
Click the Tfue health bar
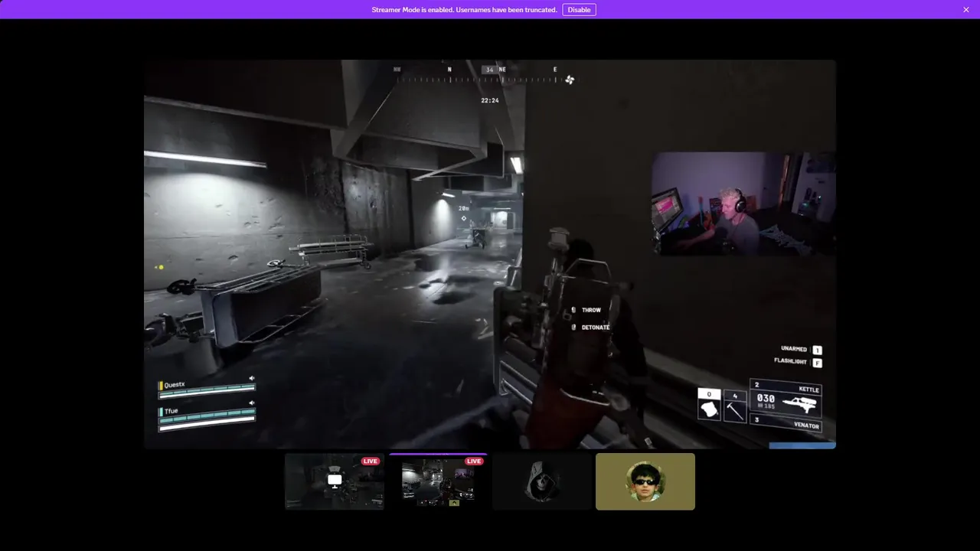coord(207,419)
